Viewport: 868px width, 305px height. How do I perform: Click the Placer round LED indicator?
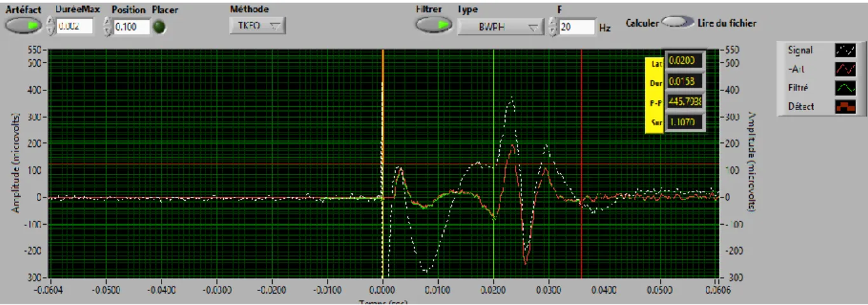click(x=160, y=26)
